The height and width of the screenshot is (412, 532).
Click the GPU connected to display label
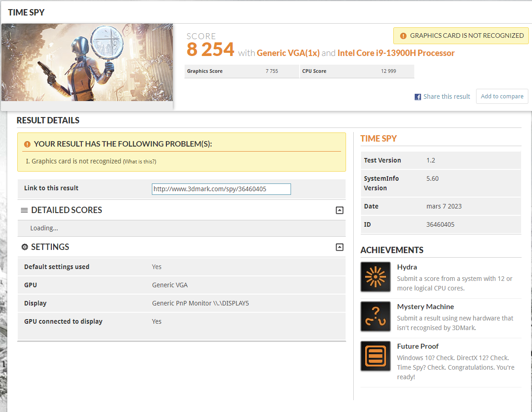point(63,321)
